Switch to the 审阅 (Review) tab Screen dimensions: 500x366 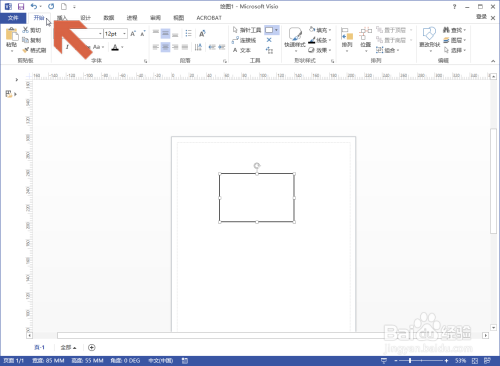155,18
